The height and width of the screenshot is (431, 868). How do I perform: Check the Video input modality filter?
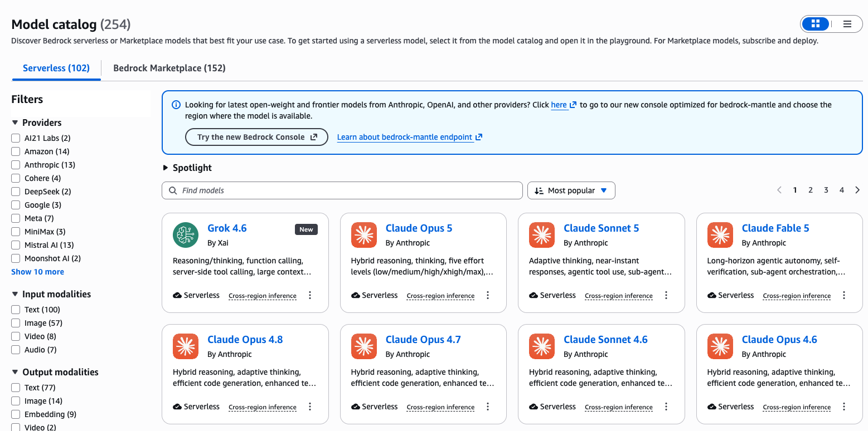coord(16,336)
